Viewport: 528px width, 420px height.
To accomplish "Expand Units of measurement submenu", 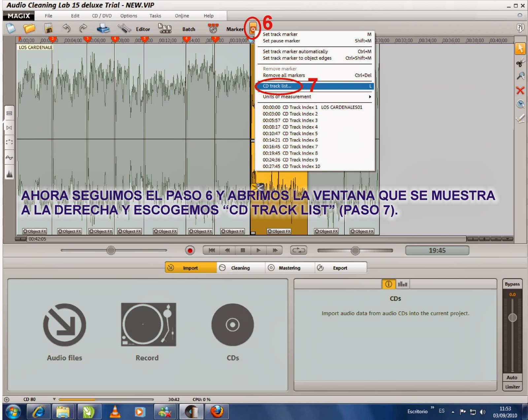I will coord(315,97).
